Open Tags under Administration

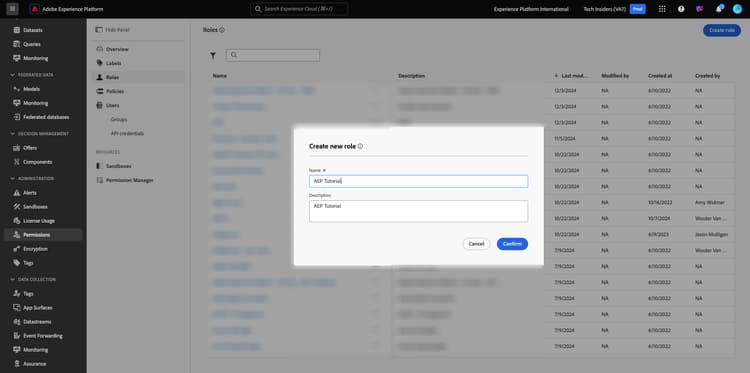click(28, 263)
